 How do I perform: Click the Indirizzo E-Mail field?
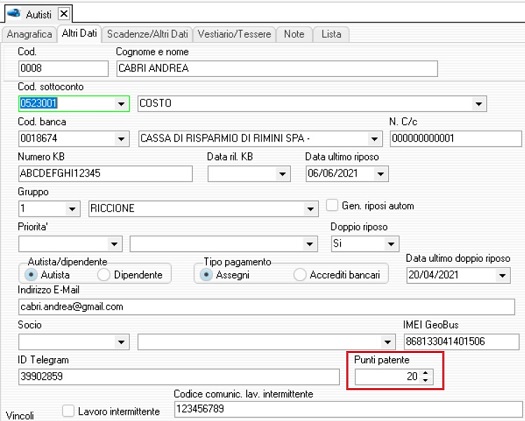coord(267,307)
